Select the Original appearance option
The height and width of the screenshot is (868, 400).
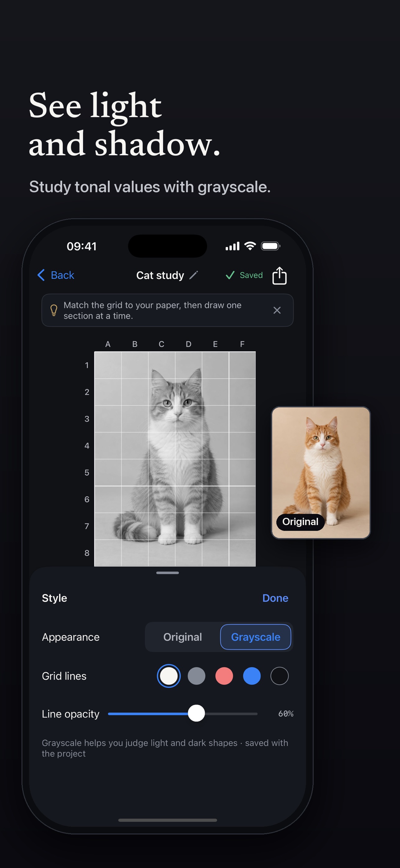pyautogui.click(x=182, y=636)
